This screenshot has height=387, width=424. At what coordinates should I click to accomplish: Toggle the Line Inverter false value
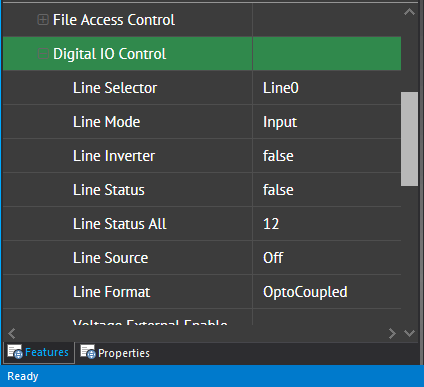tap(327, 156)
